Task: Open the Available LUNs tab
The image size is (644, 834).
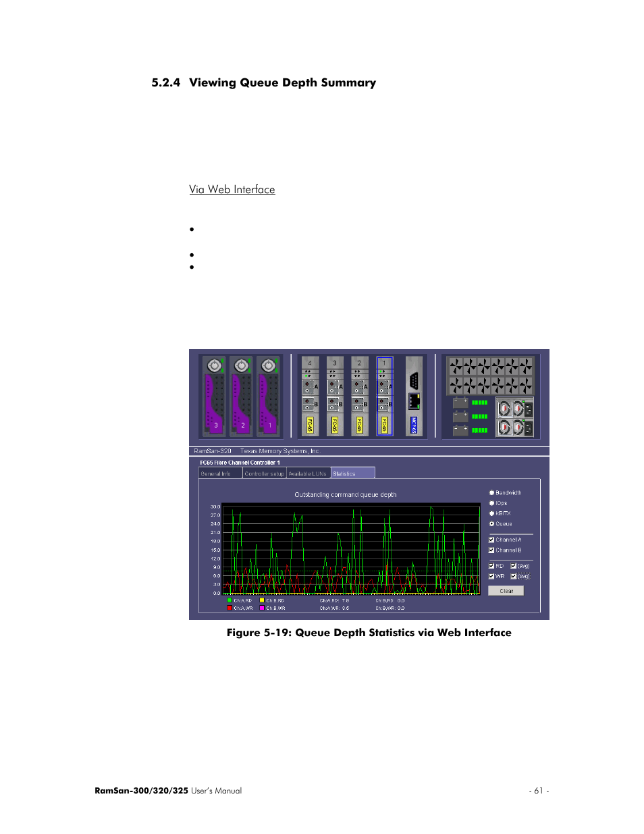Action: point(308,473)
